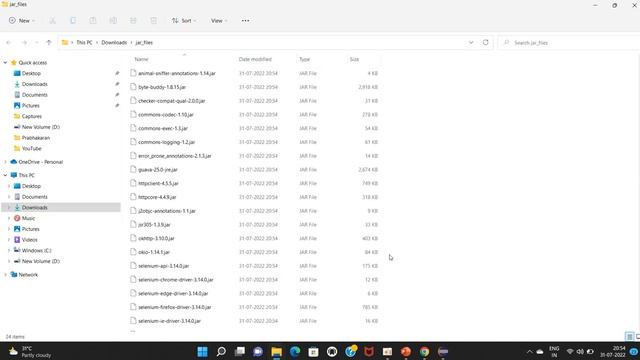The image size is (640, 360).
Task: Open the See more ellipsis menu
Action: point(245,20)
